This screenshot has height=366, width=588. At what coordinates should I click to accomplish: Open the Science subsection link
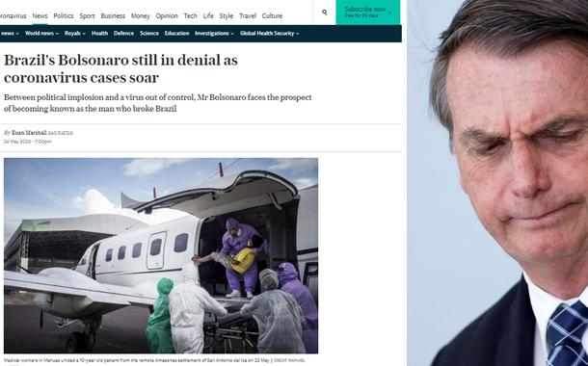(149, 34)
